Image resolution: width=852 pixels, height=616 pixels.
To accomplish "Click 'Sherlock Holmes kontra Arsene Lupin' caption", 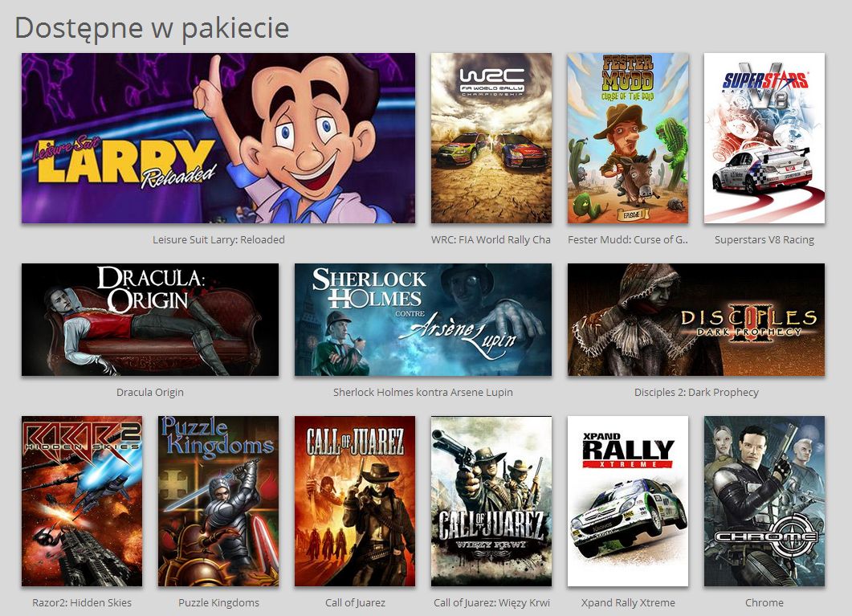I will coord(422,392).
